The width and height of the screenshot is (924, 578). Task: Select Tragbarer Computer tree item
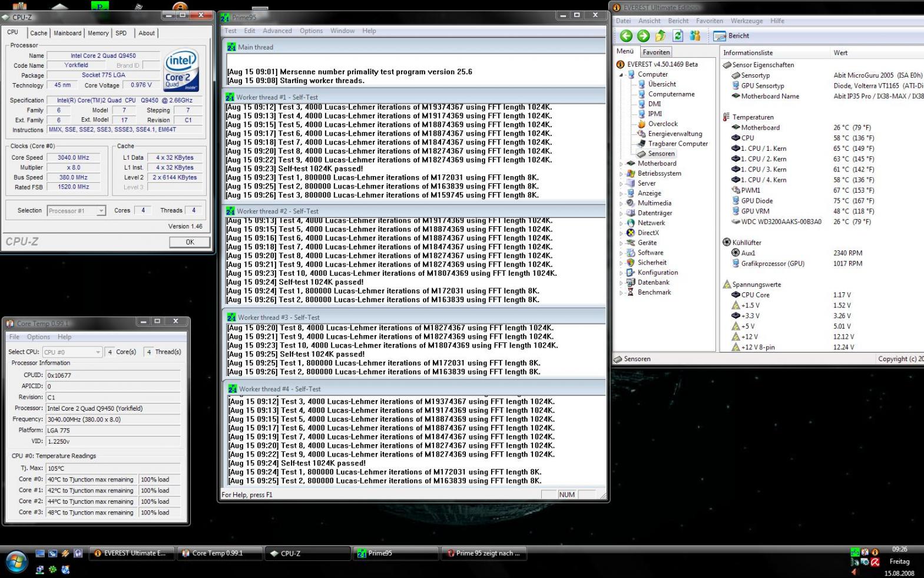678,144
